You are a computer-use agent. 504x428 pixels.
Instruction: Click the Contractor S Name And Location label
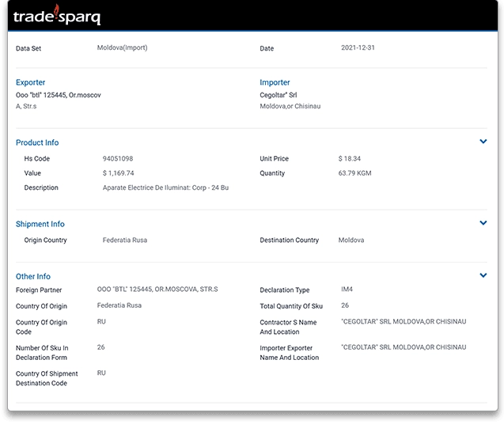pos(288,327)
